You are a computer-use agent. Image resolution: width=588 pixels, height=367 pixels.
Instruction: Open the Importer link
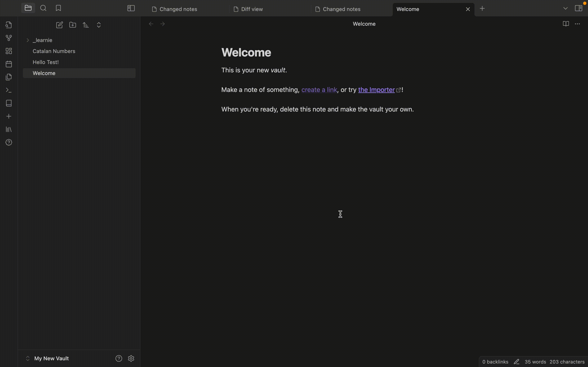pos(376,90)
